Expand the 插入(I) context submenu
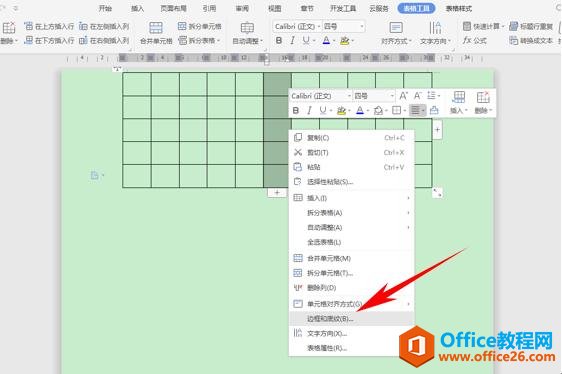This screenshot has height=374, width=562. coord(352,198)
